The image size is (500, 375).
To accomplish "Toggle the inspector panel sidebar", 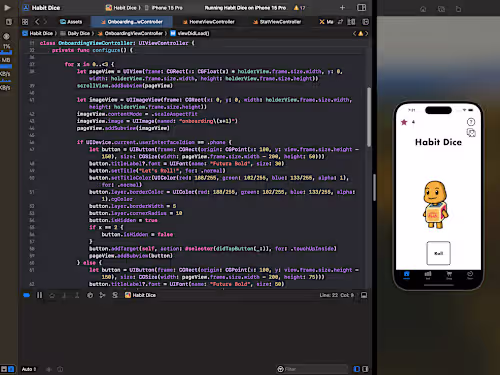I will click(x=361, y=7).
